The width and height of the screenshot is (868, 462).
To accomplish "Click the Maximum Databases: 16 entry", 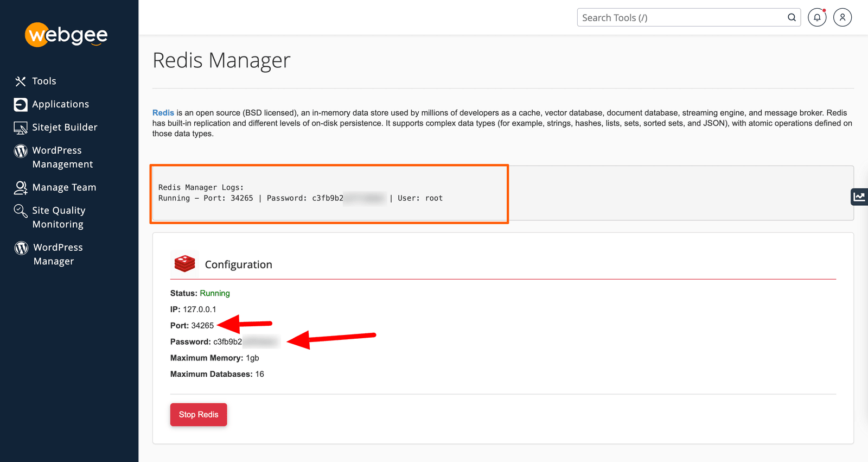I will [x=217, y=374].
